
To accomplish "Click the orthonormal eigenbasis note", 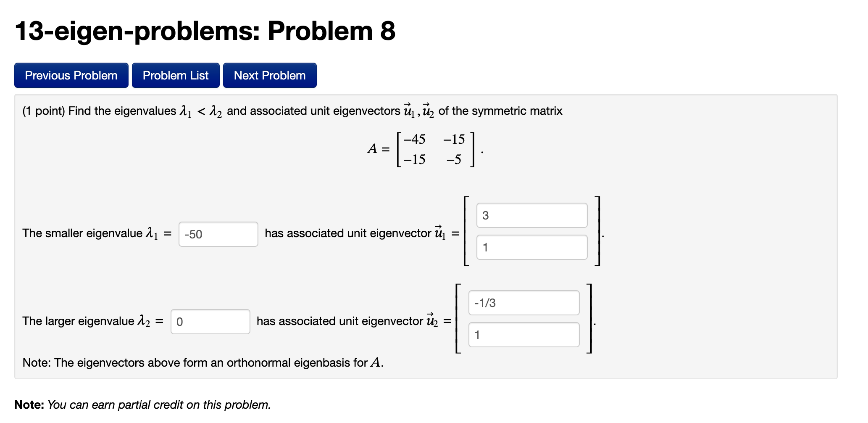I will click(203, 362).
